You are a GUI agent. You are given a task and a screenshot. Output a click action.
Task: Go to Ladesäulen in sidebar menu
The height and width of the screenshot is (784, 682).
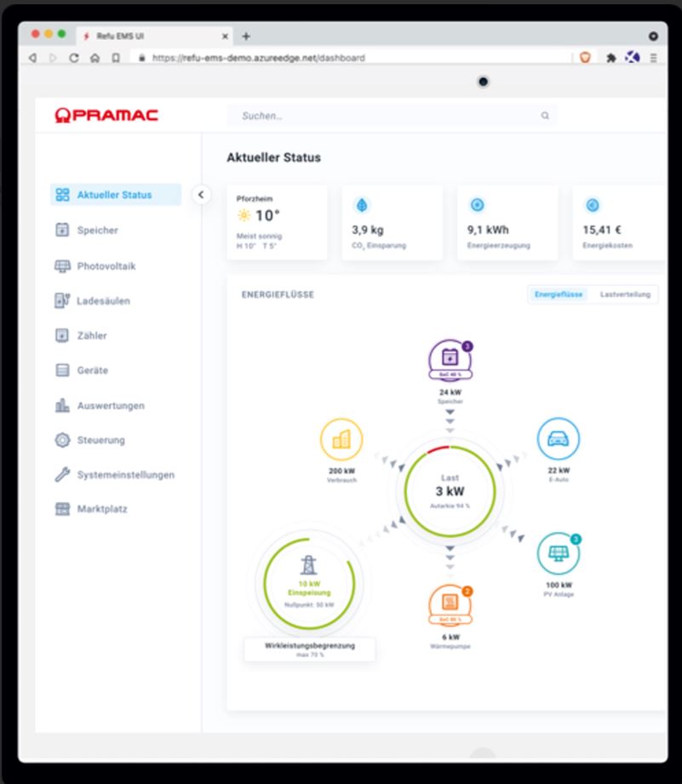pyautogui.click(x=103, y=300)
